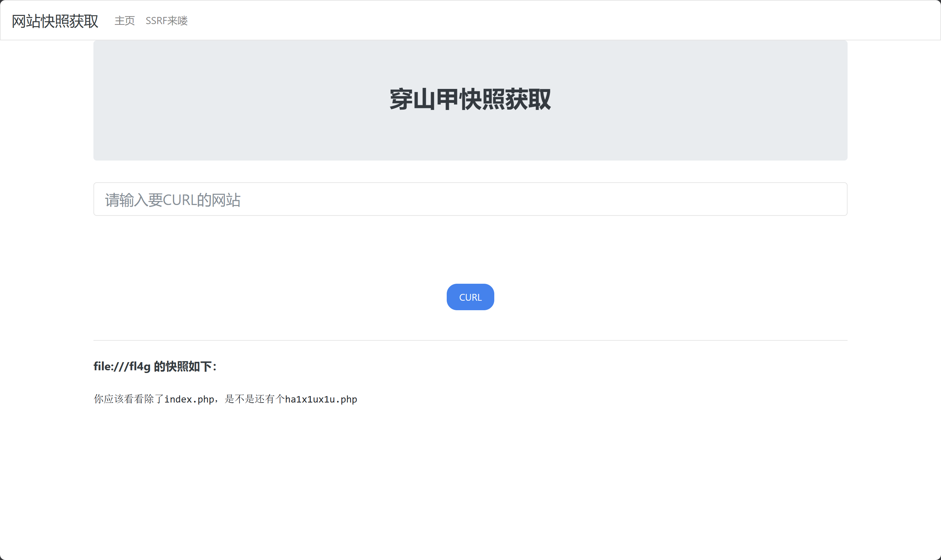The image size is (941, 560).
Task: Focus the 请输入要CURL的网站 input field
Action: (470, 199)
